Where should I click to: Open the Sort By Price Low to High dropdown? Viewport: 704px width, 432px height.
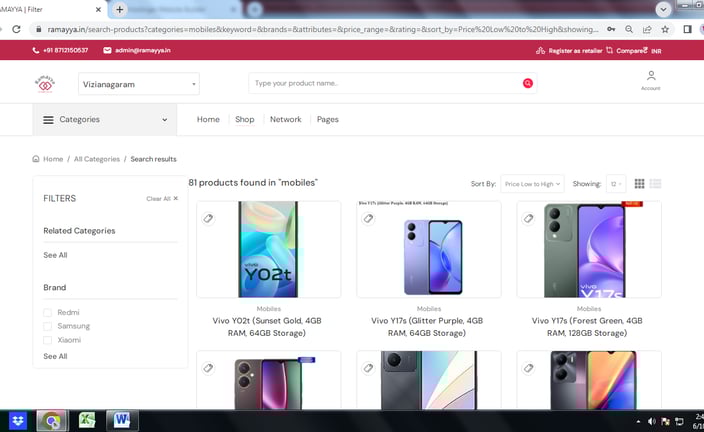pos(532,184)
